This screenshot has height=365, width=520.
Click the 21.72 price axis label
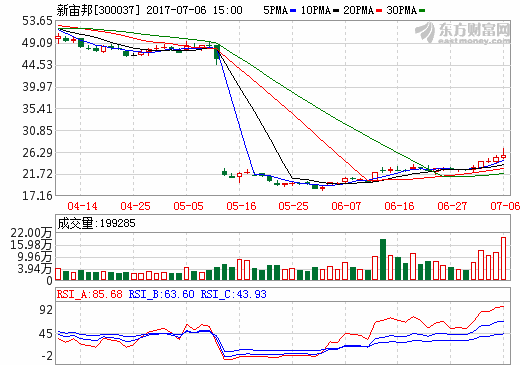[x=37, y=174]
